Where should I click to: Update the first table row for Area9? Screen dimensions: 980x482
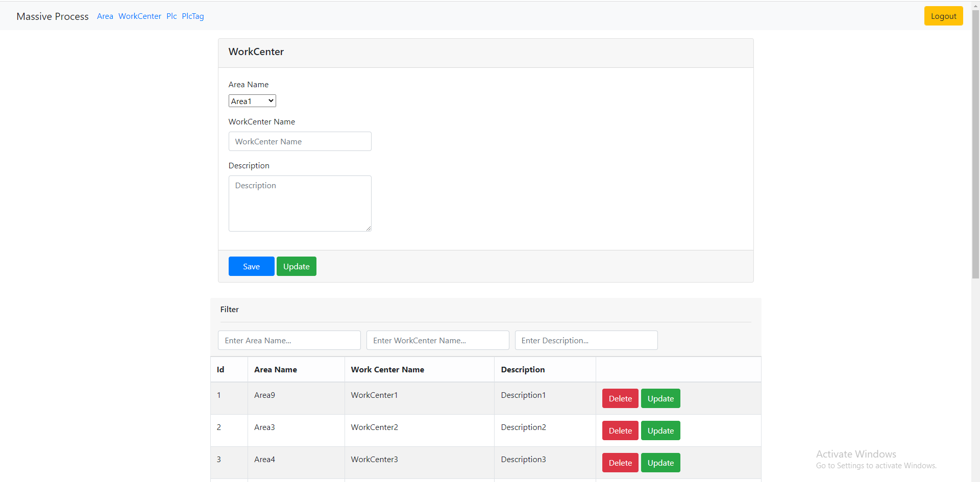point(660,398)
